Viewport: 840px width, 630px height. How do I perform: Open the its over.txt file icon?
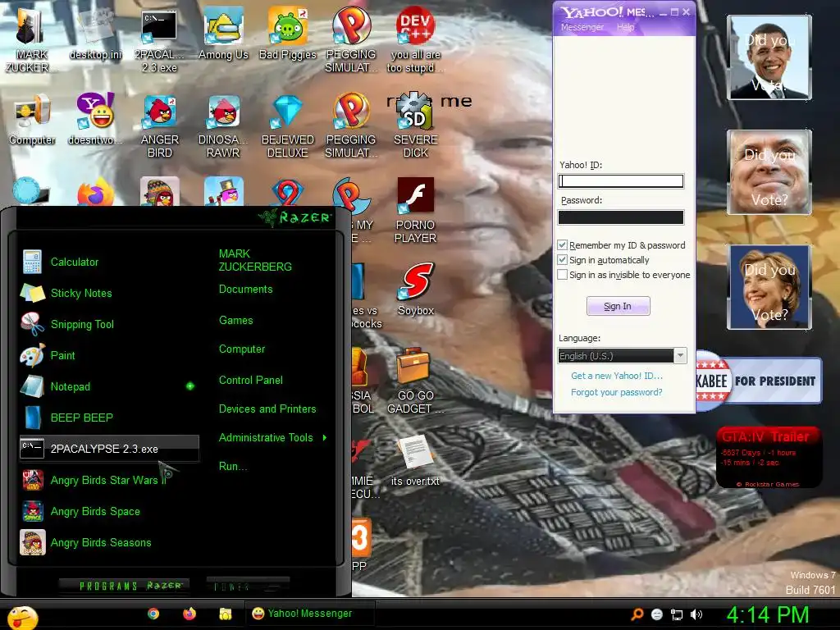415,461
